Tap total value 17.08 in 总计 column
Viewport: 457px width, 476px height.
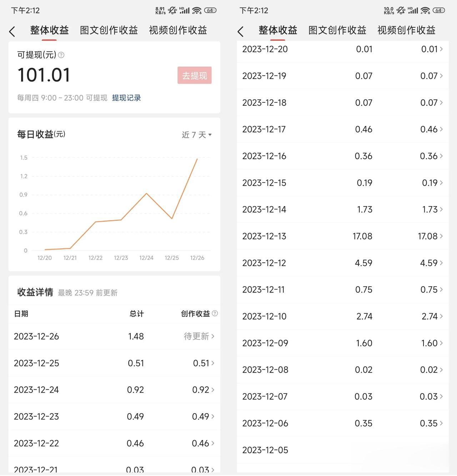tap(362, 236)
